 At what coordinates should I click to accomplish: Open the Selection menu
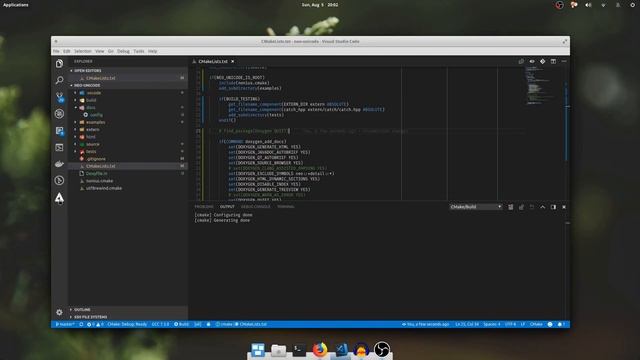click(82, 51)
